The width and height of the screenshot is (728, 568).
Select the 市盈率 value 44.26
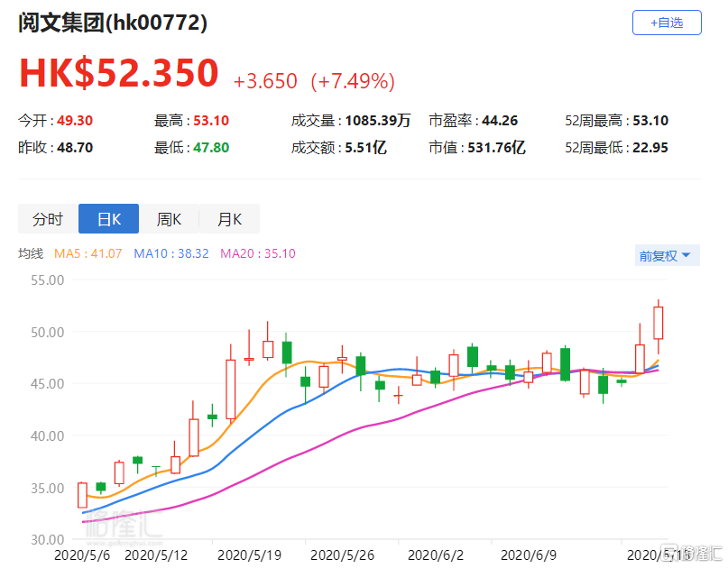493,121
